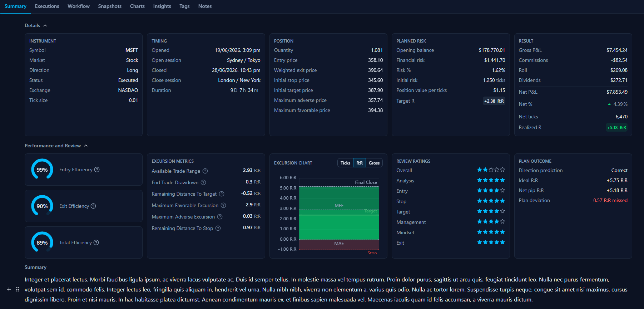This screenshot has width=644, height=309.
Task: Click the Open session Sydney / Tokyo
Action: 244,60
